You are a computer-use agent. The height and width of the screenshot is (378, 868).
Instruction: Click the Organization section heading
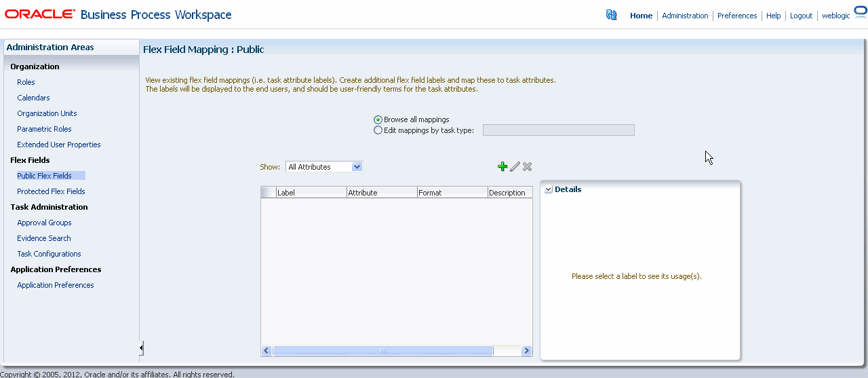click(35, 67)
